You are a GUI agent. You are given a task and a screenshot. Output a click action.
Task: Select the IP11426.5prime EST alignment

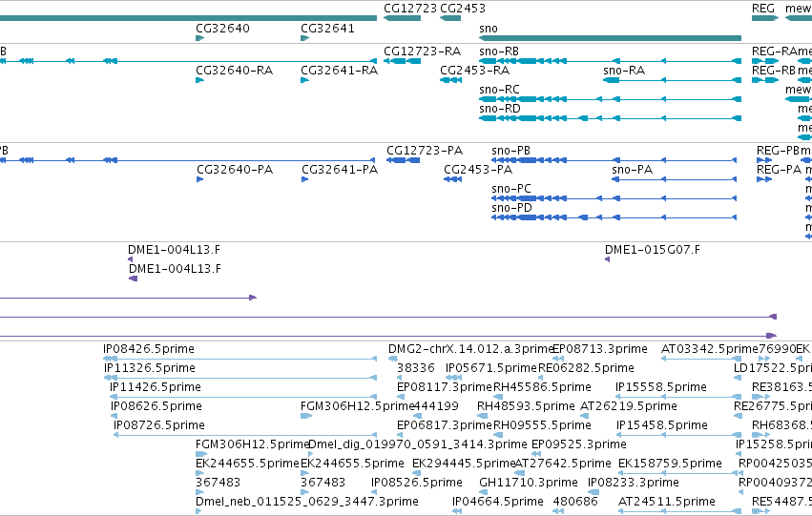(x=243, y=397)
